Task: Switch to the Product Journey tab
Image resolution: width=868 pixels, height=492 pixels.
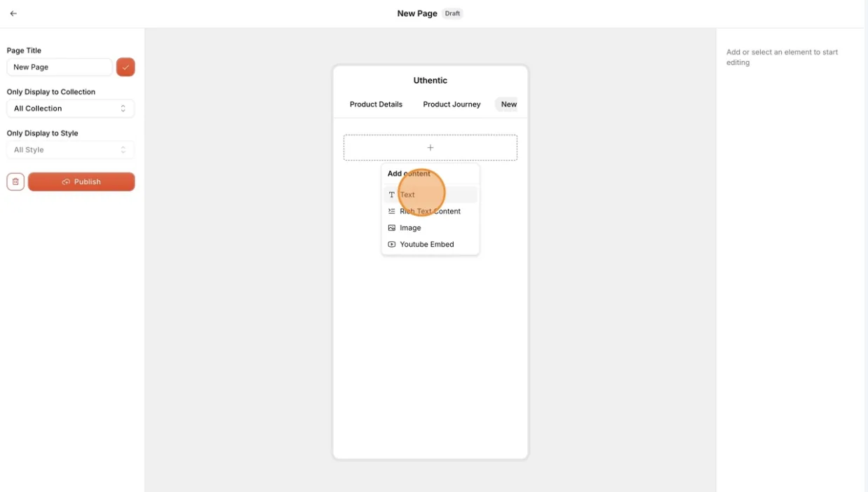Action: 452,104
